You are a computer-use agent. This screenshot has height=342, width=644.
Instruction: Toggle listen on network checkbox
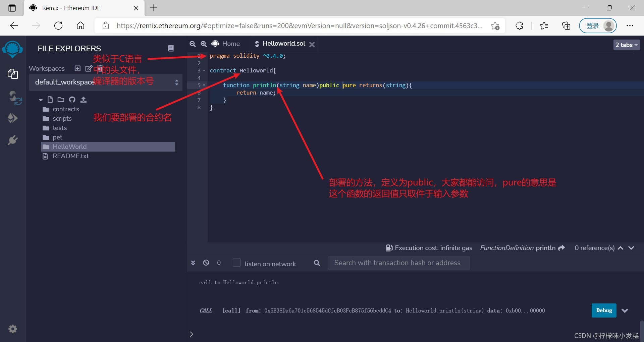[x=237, y=263]
